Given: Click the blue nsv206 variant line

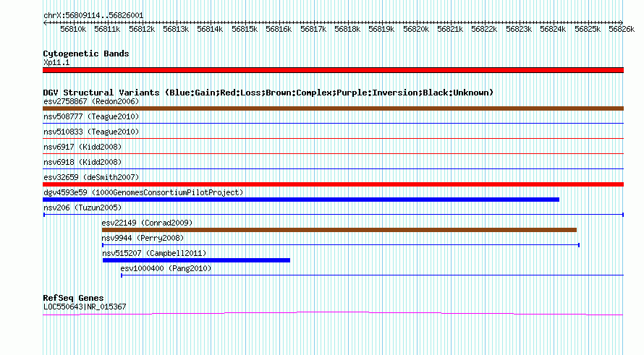Looking at the screenshot, I should coord(334,215).
